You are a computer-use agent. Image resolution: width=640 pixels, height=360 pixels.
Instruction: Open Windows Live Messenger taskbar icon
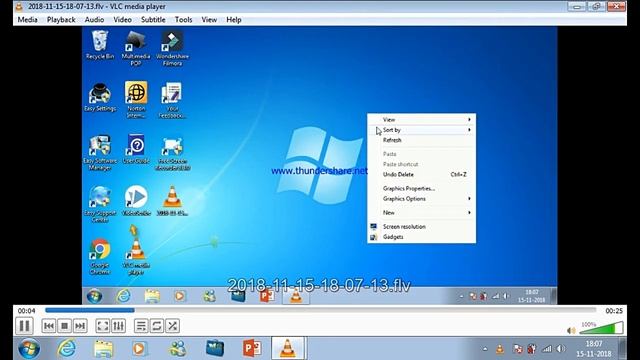click(x=178, y=349)
